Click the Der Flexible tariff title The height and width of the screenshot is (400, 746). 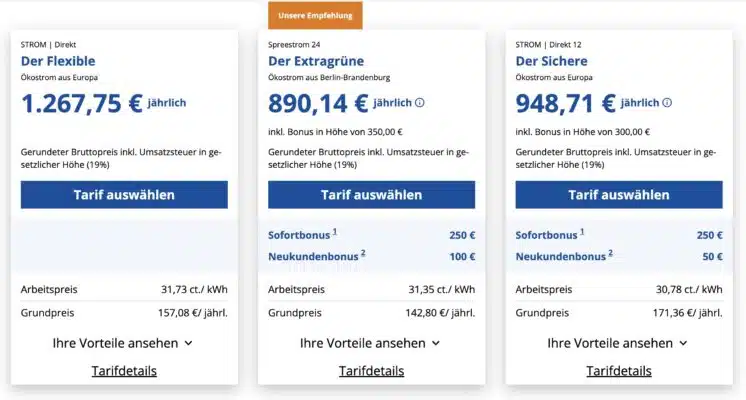58,61
